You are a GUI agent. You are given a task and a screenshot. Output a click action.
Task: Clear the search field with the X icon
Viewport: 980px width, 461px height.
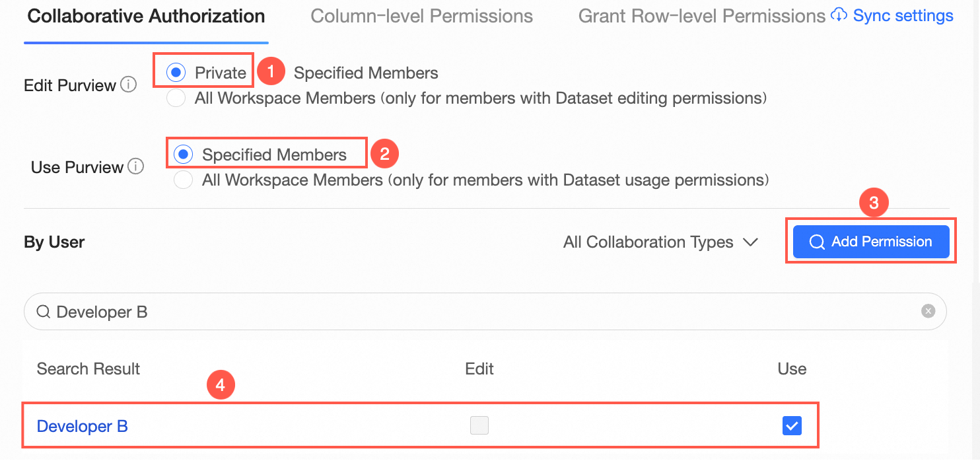pyautogui.click(x=928, y=311)
